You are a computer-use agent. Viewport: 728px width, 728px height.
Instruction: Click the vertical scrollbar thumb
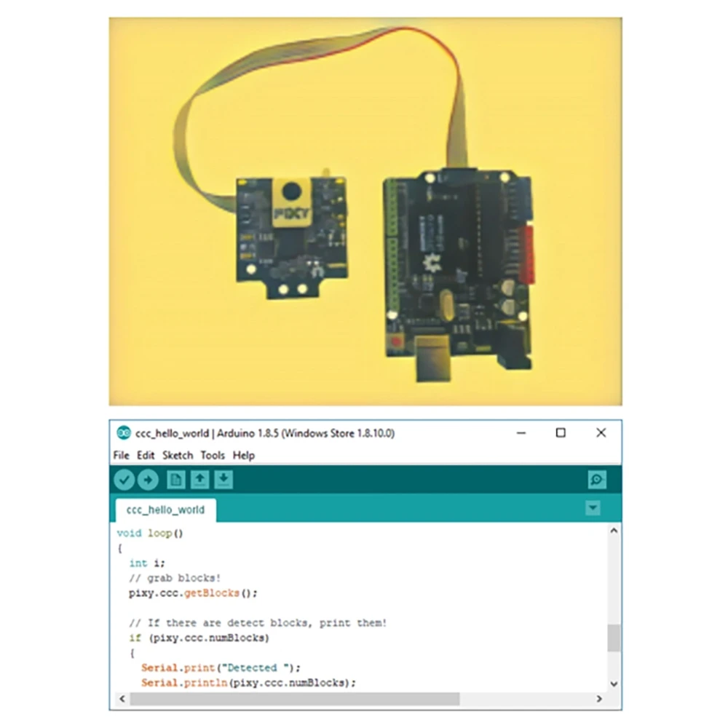614,638
